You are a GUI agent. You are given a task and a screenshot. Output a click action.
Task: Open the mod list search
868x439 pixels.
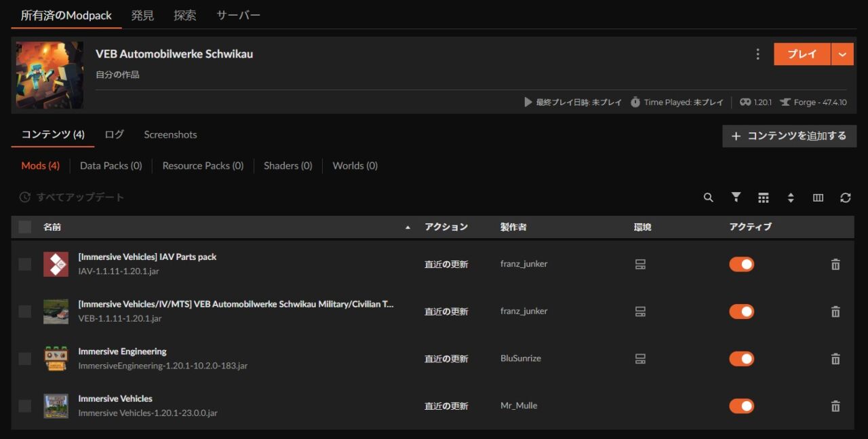(708, 197)
